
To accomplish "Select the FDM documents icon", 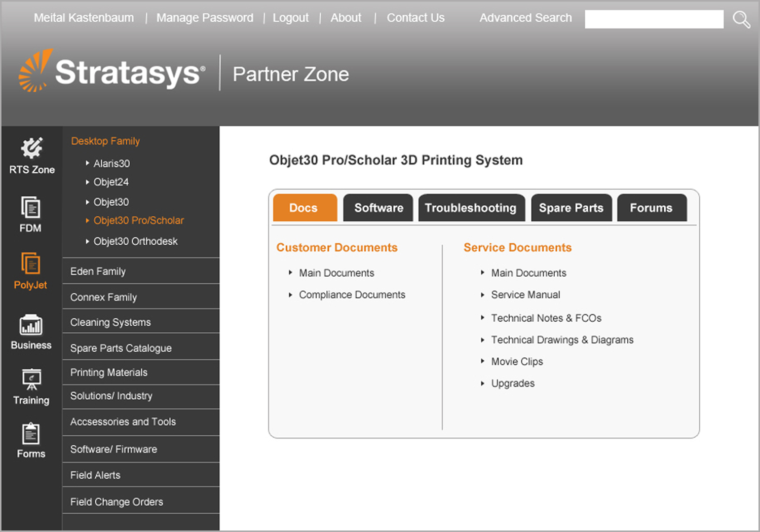I will [x=30, y=207].
